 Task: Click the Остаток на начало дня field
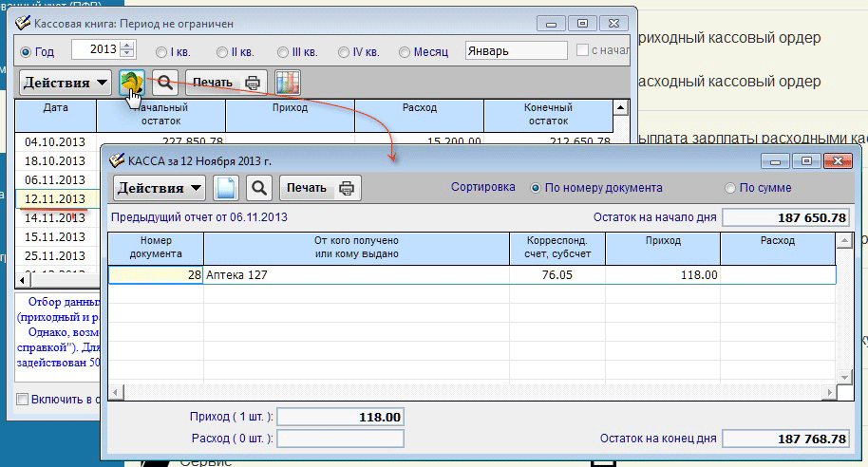click(785, 218)
